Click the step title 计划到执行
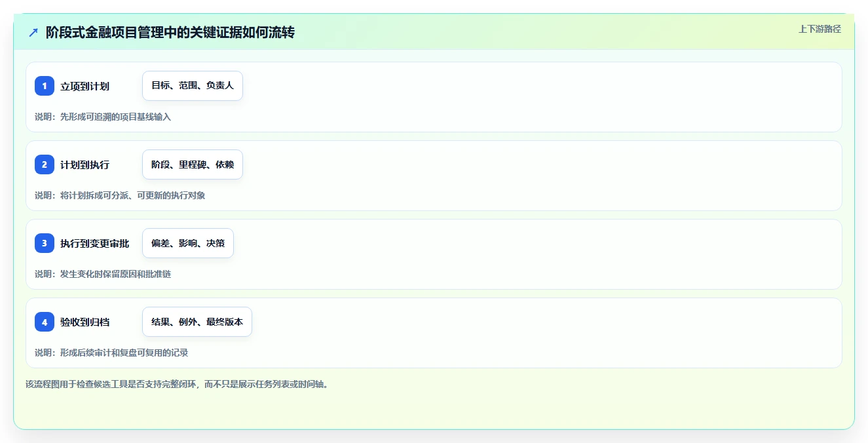Screen dimensions: 868x443 (85, 165)
